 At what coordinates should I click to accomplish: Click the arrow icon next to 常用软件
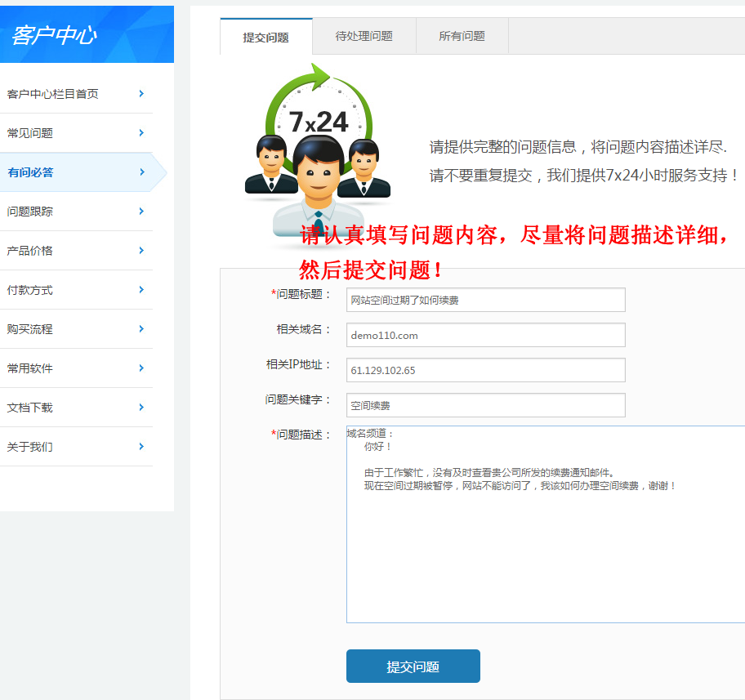pyautogui.click(x=141, y=368)
